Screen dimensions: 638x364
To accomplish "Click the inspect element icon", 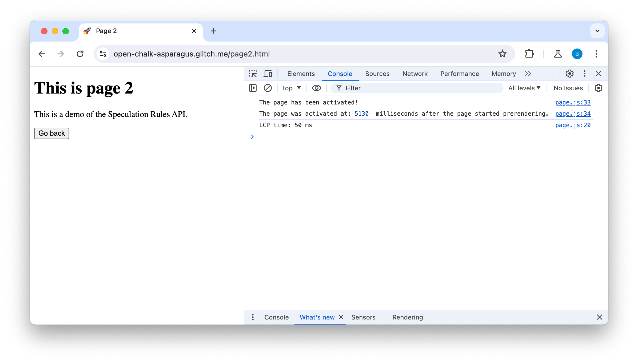I will point(253,73).
